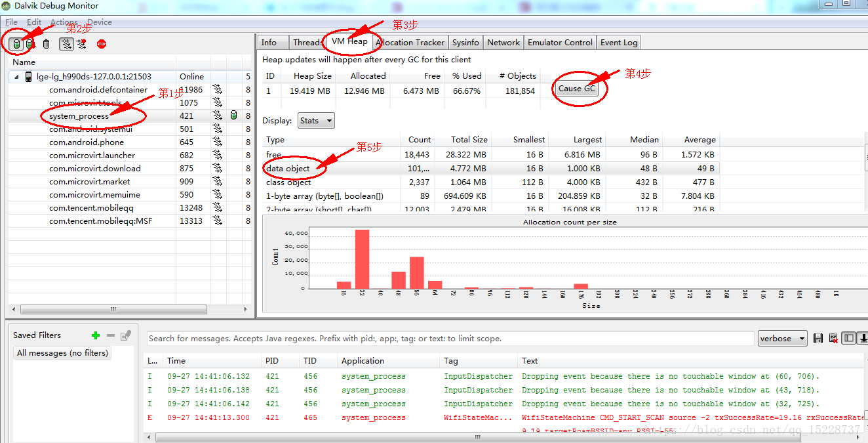Select the data object row in heap stats

click(x=490, y=169)
